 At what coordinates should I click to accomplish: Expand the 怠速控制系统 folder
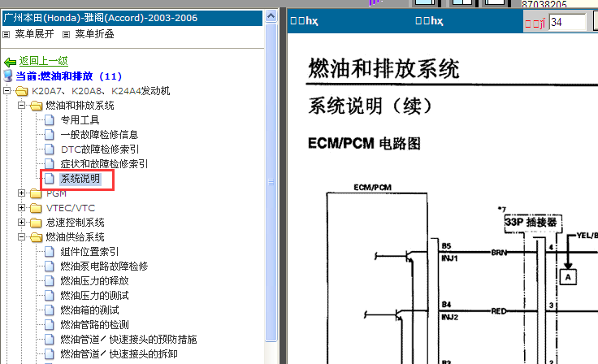point(21,222)
